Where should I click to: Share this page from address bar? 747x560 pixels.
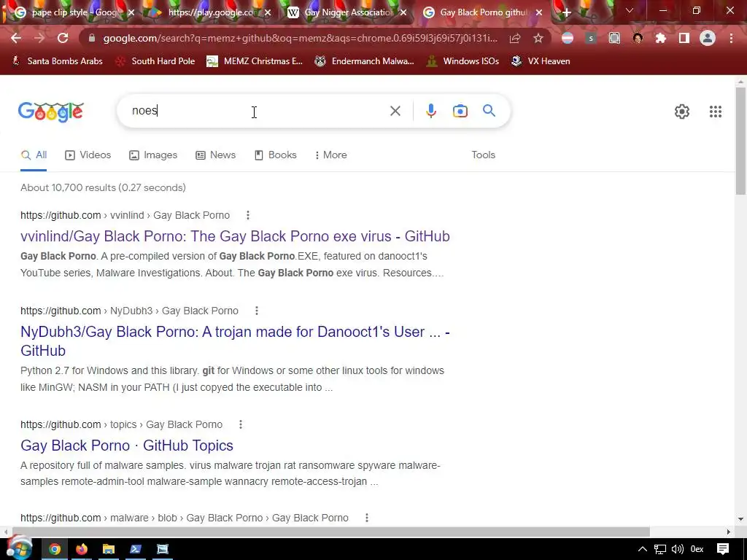514,39
